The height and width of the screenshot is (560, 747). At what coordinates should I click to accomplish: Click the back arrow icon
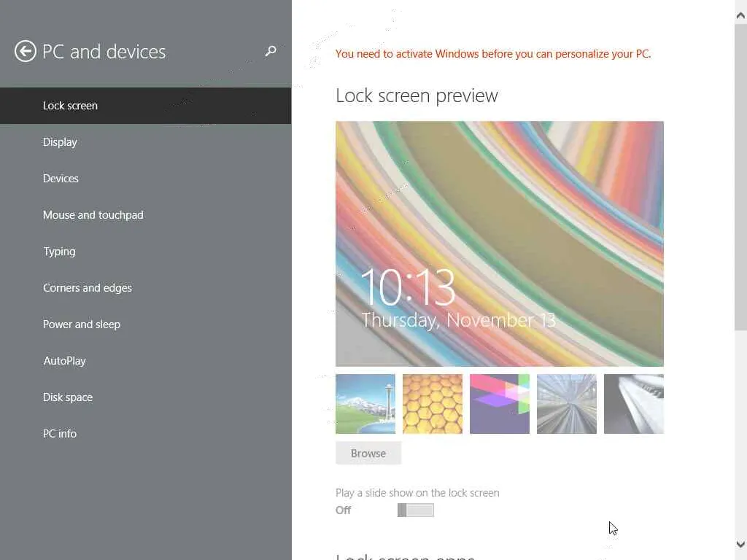[x=26, y=51]
